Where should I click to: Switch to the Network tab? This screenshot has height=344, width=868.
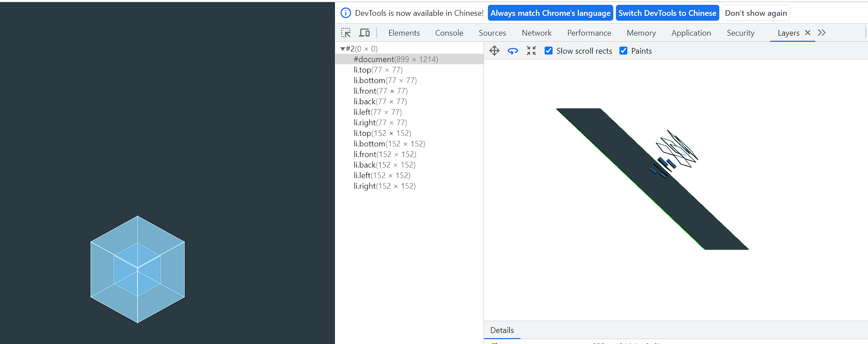[536, 33]
